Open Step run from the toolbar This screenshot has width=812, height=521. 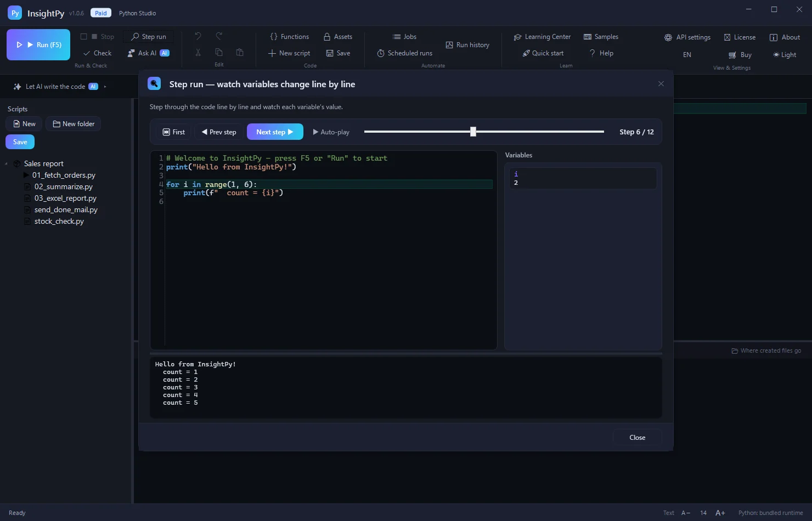coord(149,37)
